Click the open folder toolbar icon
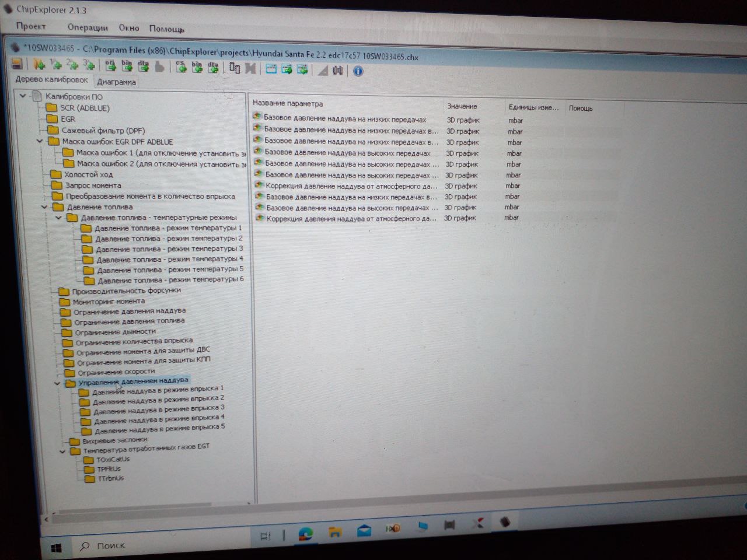The image size is (747, 560). coord(39,65)
